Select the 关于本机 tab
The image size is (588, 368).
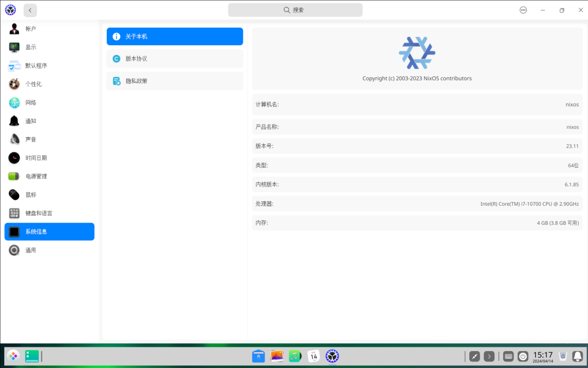[175, 36]
